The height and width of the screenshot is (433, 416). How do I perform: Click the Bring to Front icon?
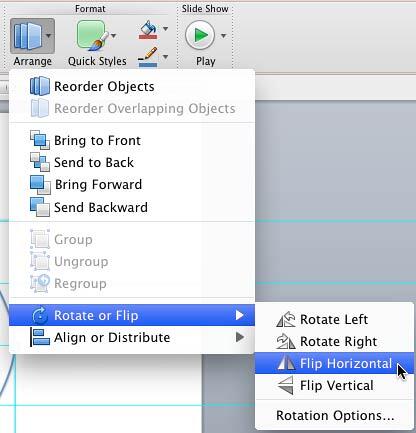point(40,140)
